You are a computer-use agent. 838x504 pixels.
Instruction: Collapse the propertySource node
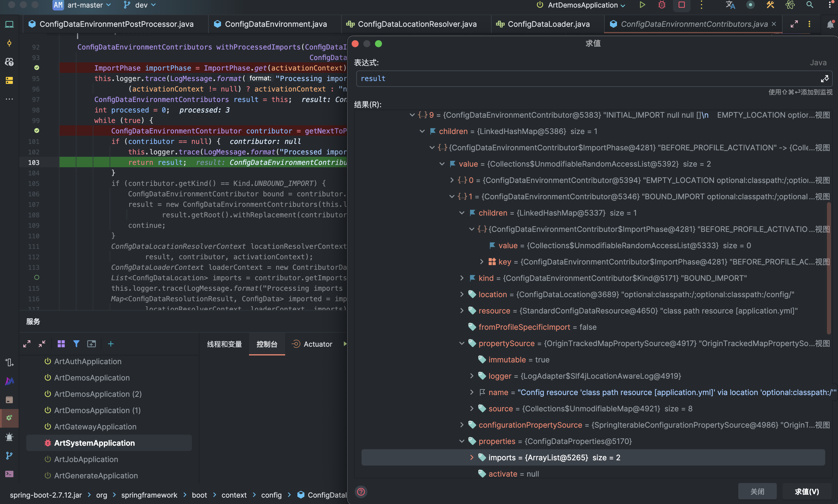pos(462,343)
